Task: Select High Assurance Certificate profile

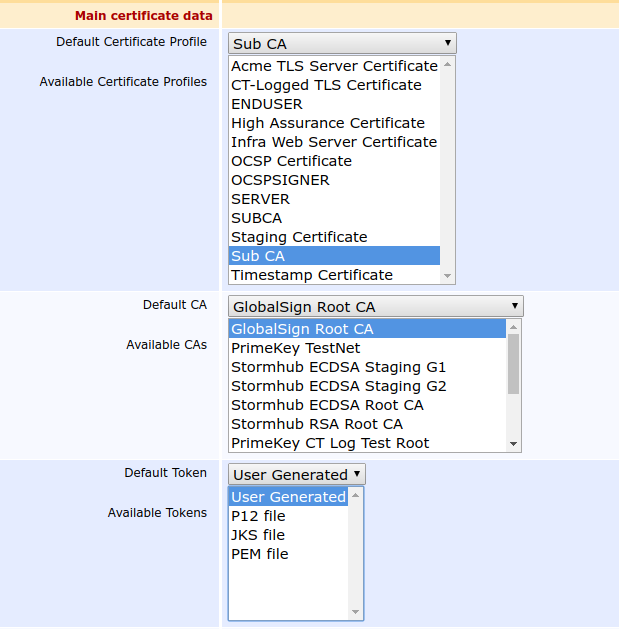Action: coord(328,123)
